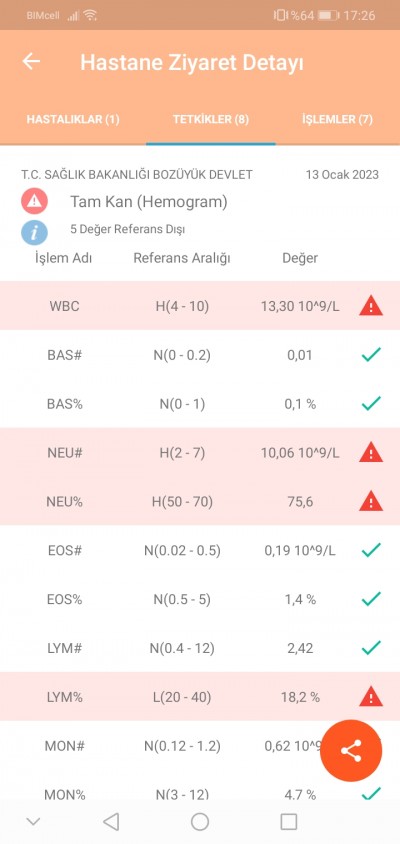Tap the warning triangle on WBC row
400x844 pixels.
371,306
